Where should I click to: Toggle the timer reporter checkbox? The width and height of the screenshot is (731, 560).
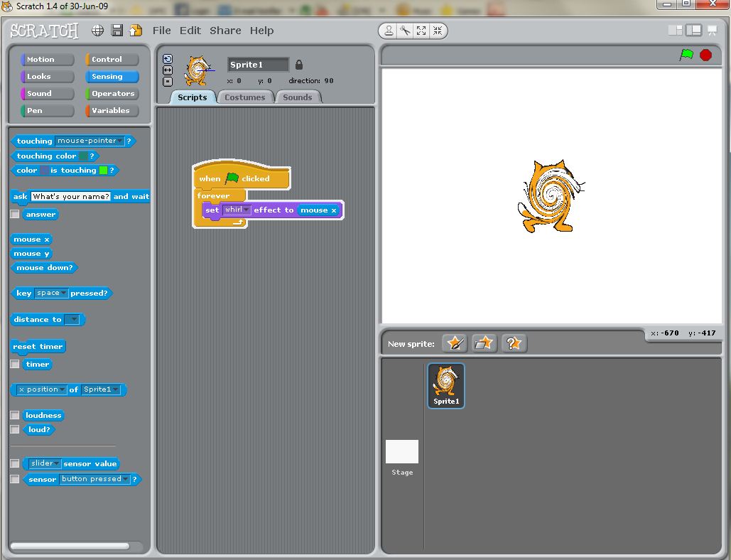click(x=15, y=364)
